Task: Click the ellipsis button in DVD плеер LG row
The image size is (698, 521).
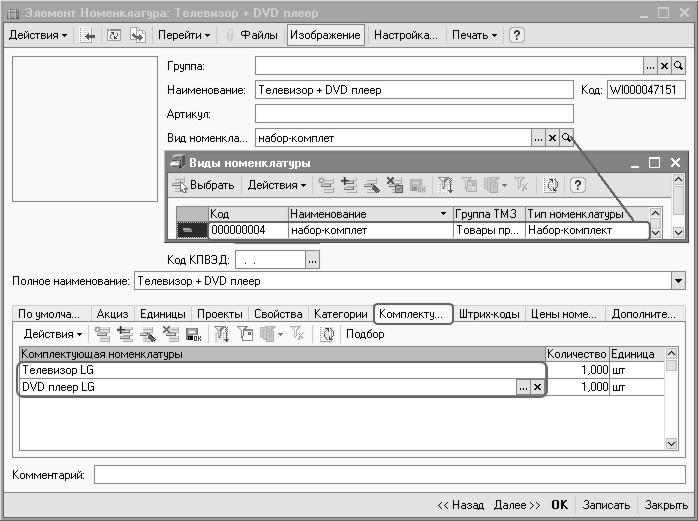Action: 522,387
